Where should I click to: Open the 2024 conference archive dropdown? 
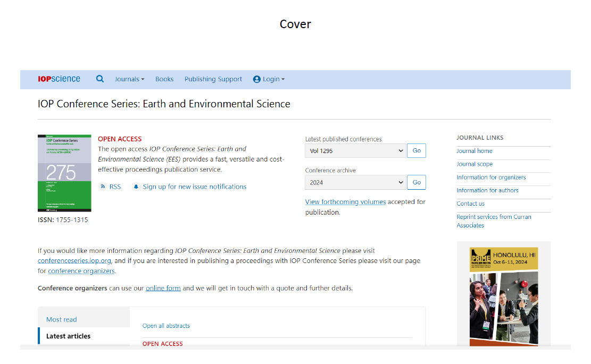[x=355, y=182]
